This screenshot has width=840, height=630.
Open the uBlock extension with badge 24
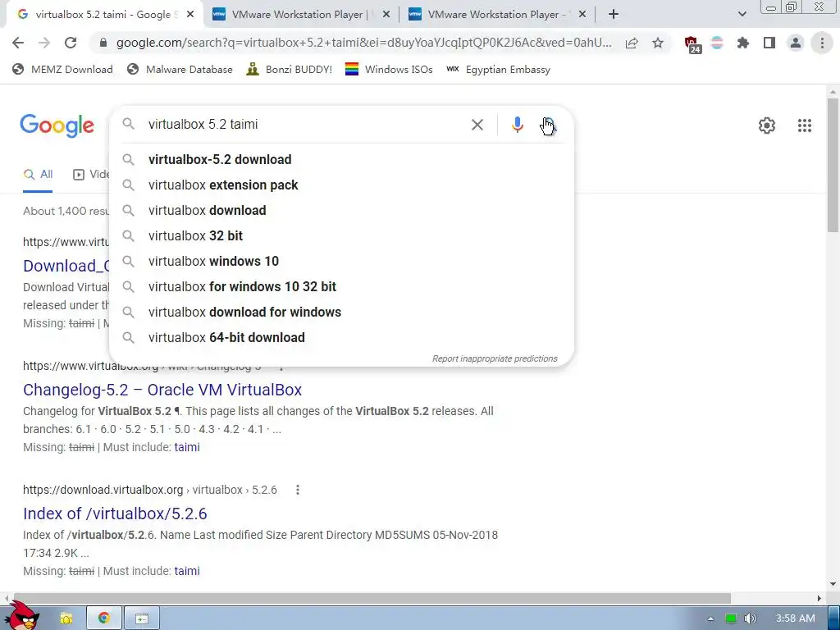coord(692,44)
